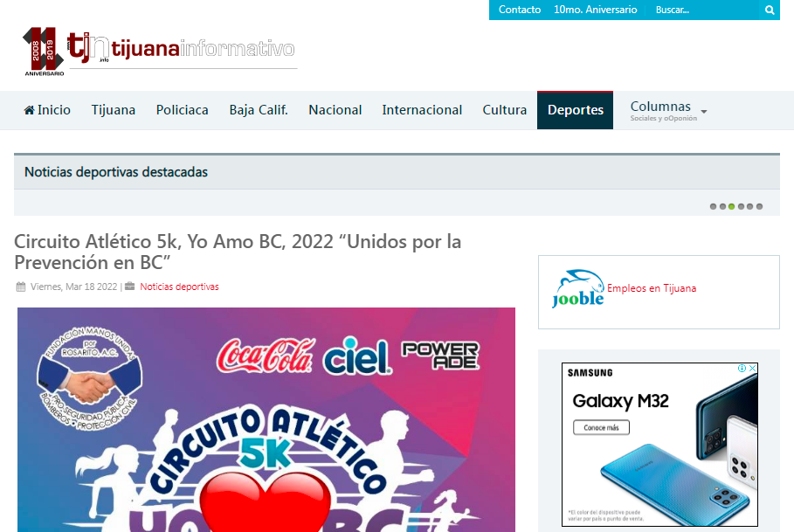Image resolution: width=794 pixels, height=532 pixels.
Task: Click the Ciel logo in the article image
Action: (358, 356)
